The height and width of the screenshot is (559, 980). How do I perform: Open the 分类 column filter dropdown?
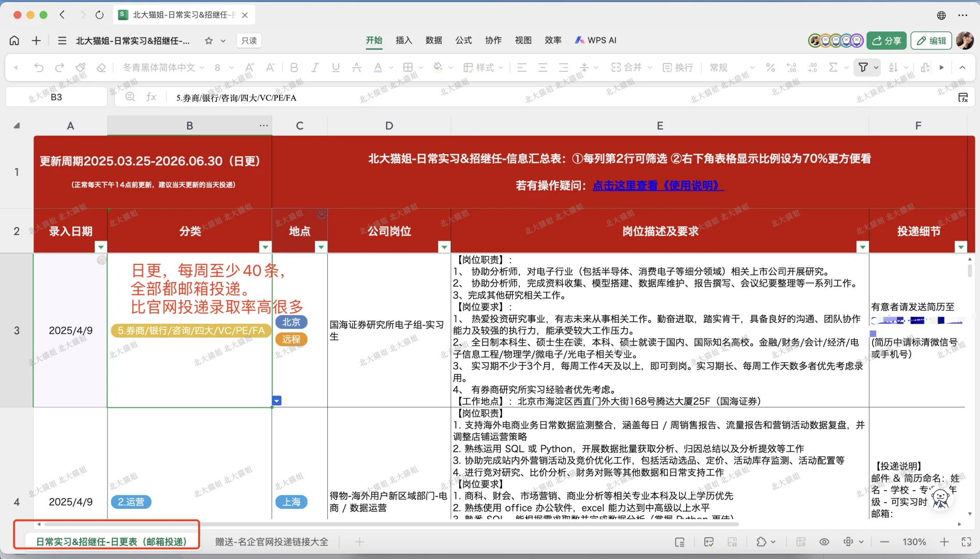point(265,247)
